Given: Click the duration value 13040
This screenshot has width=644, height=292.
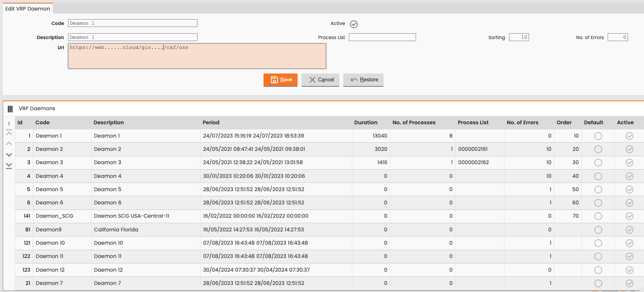Looking at the screenshot, I should tap(380, 136).
